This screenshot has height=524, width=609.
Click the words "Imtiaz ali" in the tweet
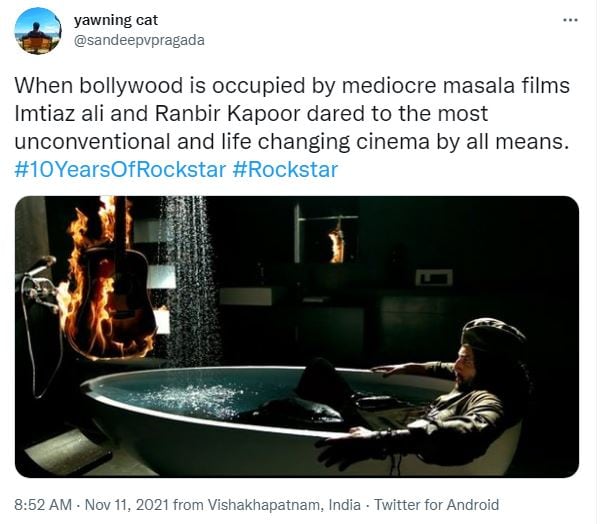coord(59,114)
